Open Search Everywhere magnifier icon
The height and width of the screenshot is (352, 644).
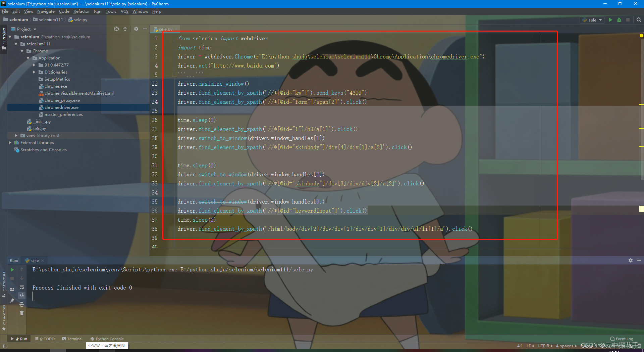[639, 20]
